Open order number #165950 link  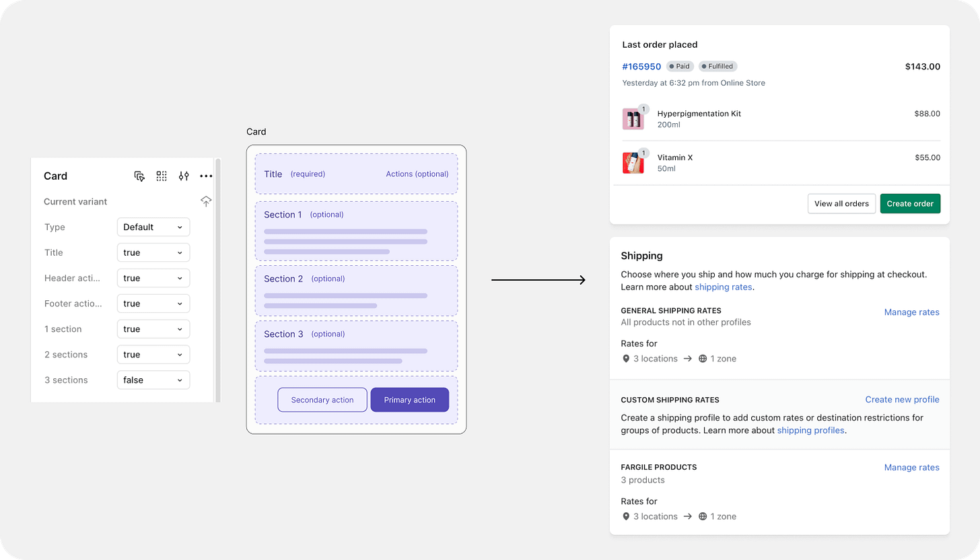(641, 67)
